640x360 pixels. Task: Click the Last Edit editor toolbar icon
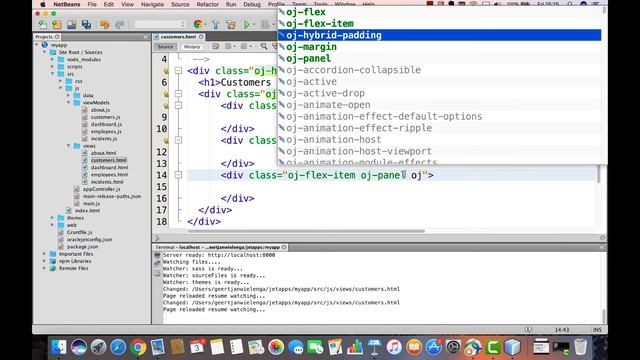pos(216,47)
